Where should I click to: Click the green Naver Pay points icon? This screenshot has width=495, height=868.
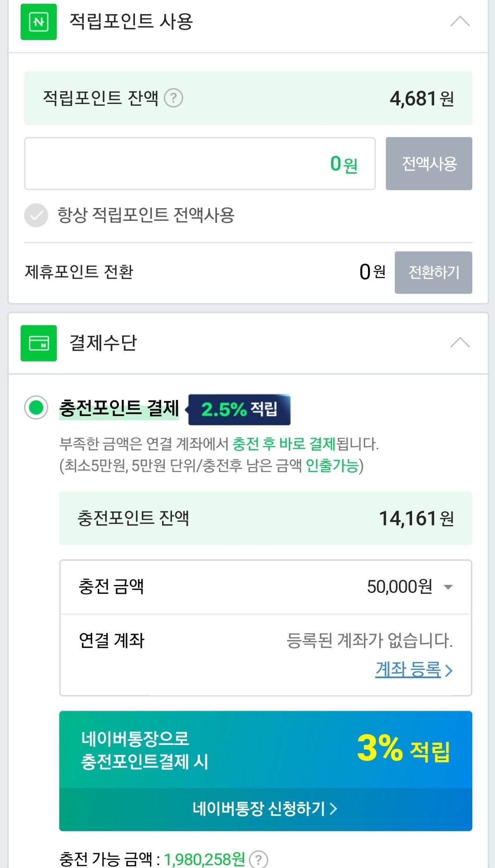tap(38, 22)
